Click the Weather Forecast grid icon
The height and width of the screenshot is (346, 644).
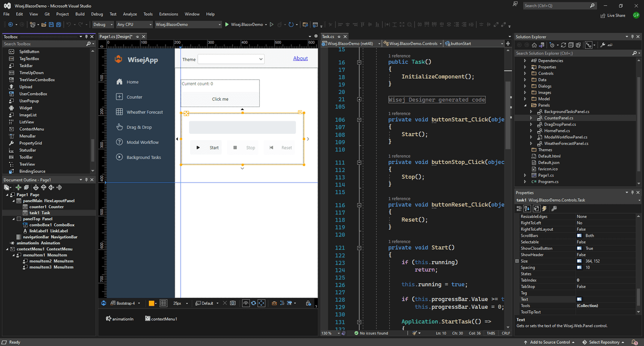coord(119,112)
